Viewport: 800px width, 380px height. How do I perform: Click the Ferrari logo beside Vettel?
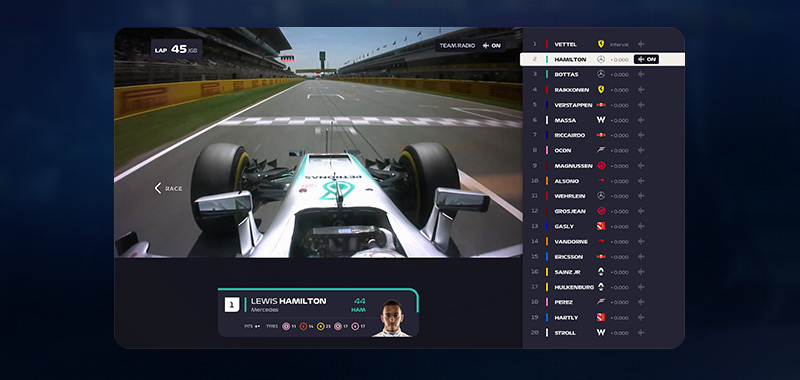click(601, 44)
